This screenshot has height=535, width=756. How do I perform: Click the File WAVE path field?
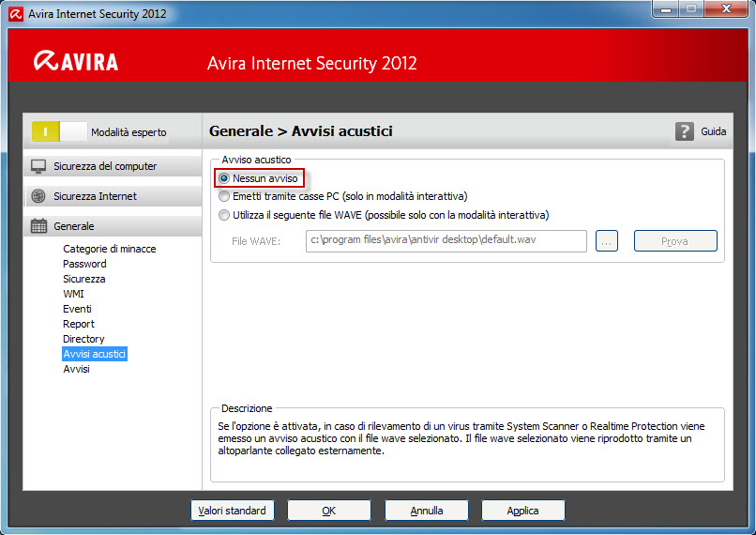click(x=446, y=240)
